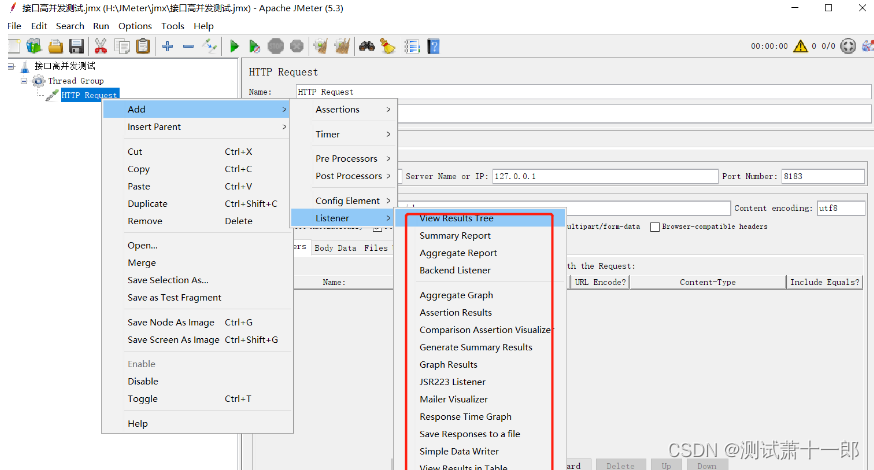Expand the Assertions submenu
Viewport: 874px width, 470px height.
point(345,109)
